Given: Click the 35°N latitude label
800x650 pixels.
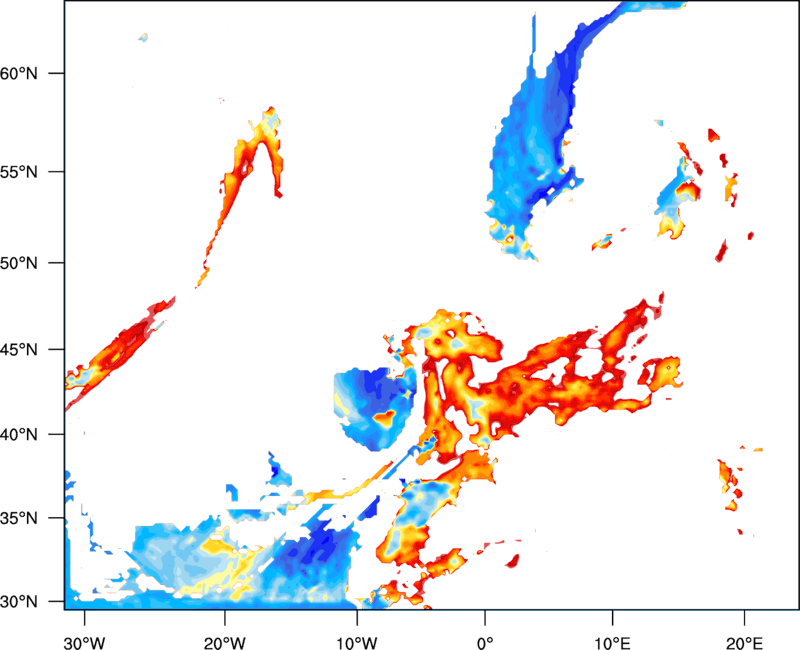Looking at the screenshot, I should coord(19,518).
